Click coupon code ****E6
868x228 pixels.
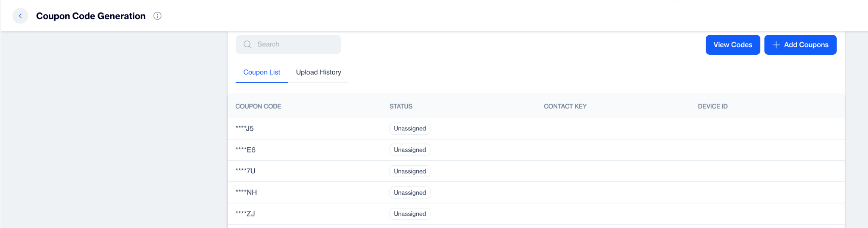[x=245, y=150]
